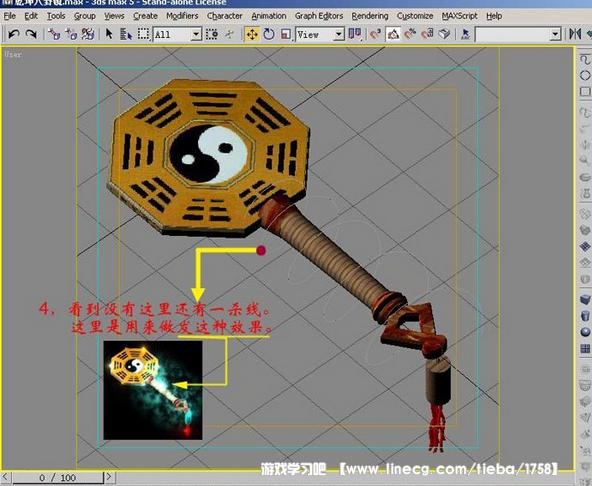Open the Group menu
The image size is (592, 486).
pyautogui.click(x=85, y=16)
